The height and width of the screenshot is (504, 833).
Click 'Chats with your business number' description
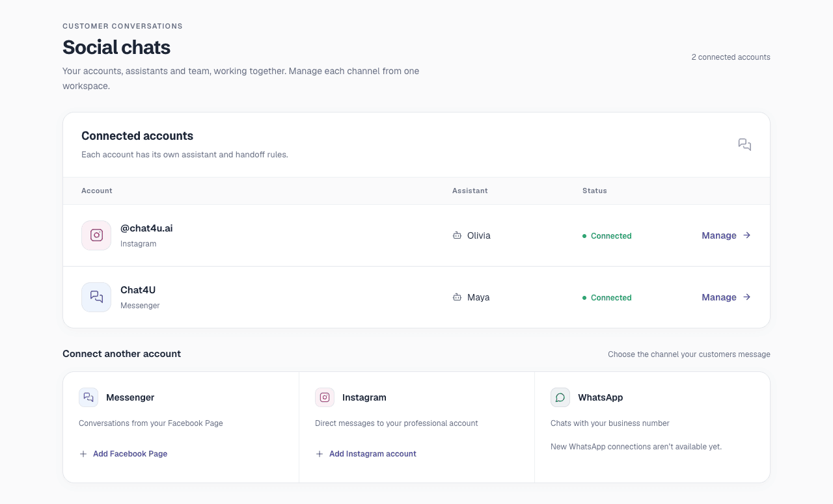610,423
